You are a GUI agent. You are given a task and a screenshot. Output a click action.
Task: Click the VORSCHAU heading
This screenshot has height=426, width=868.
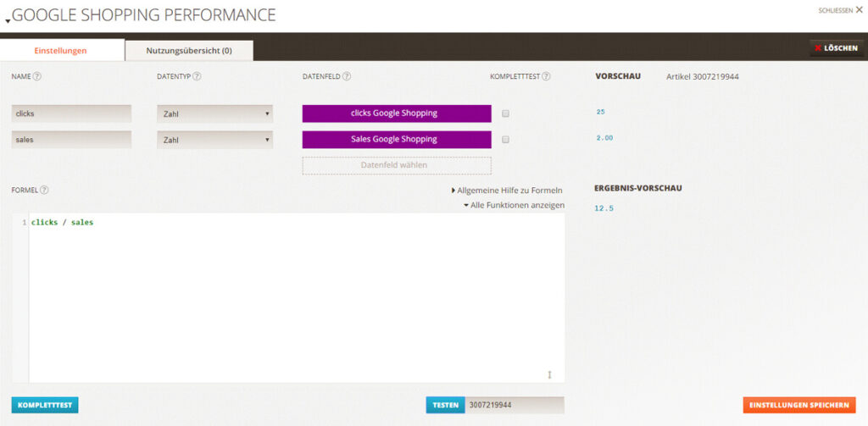(x=618, y=76)
